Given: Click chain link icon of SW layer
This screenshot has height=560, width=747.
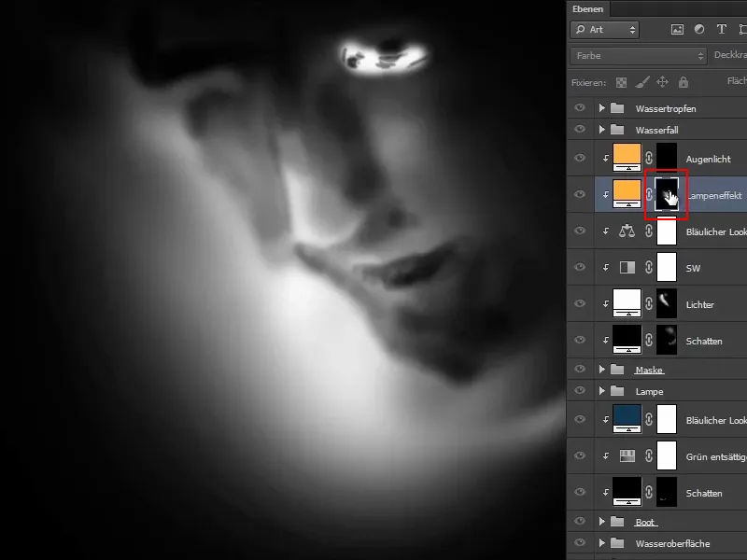Looking at the screenshot, I should [649, 268].
